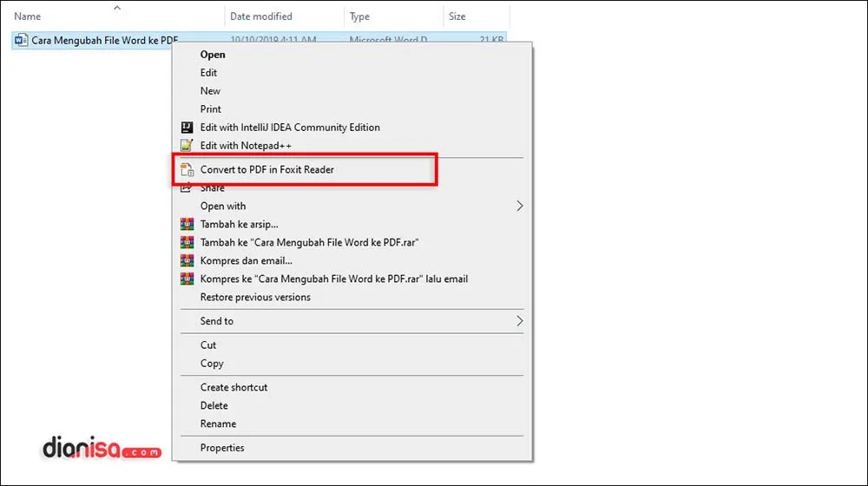
Task: Select Tambah ke arsip... option
Action: 240,224
